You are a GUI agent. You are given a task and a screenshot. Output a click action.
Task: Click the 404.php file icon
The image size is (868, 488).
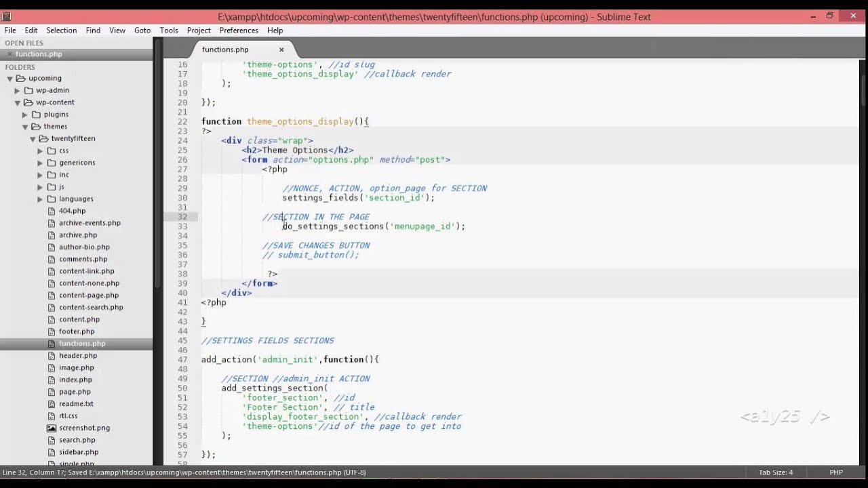[52, 211]
